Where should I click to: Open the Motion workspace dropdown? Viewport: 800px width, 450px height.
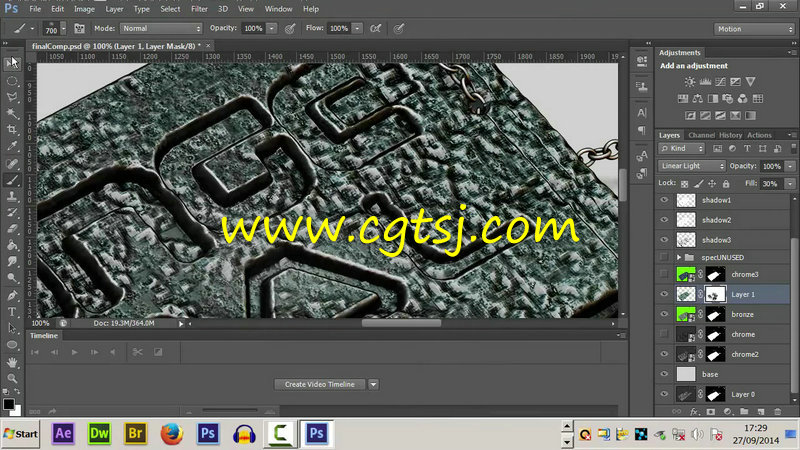coord(754,29)
